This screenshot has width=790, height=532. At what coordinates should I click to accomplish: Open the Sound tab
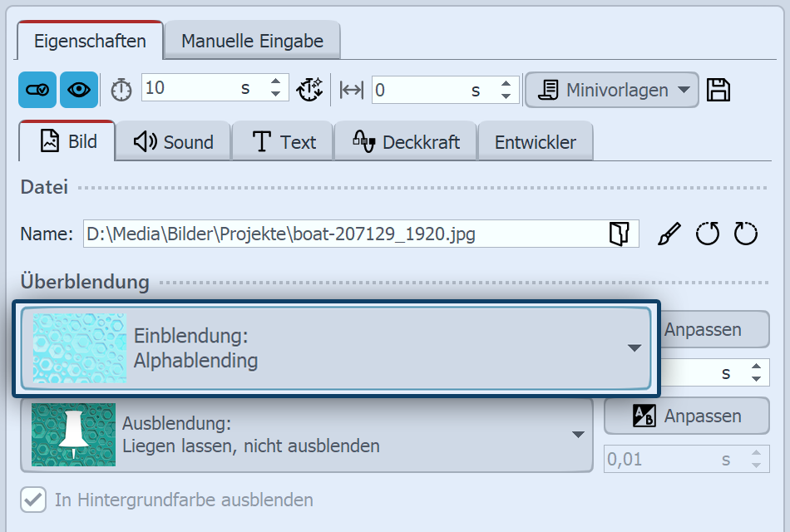pos(172,140)
